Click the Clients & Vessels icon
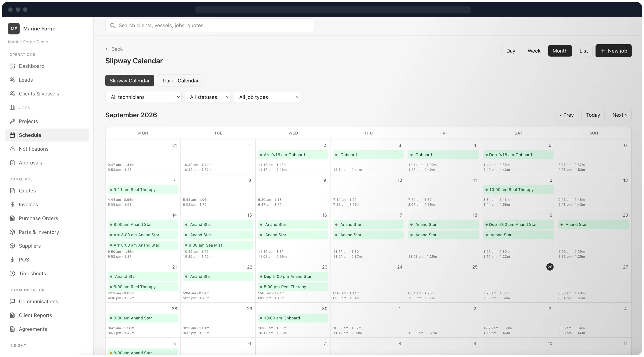This screenshot has height=357, width=644. [12, 94]
